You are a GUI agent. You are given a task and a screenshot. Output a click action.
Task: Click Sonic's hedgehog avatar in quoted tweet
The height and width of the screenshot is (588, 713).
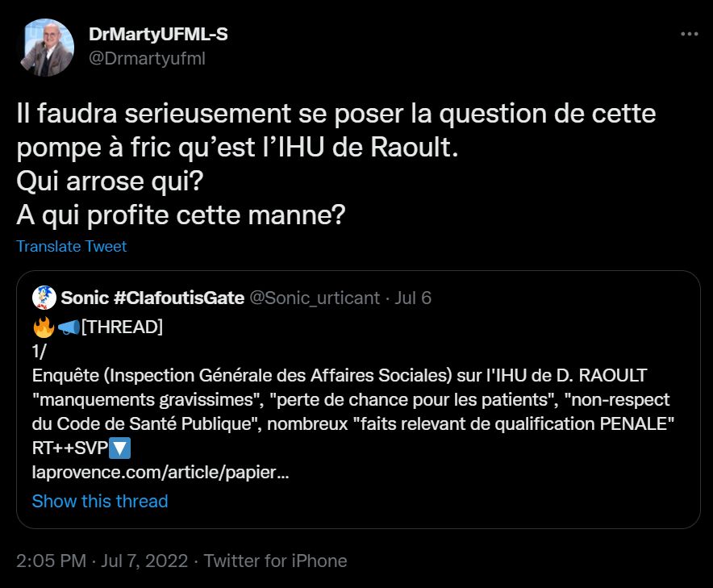pyautogui.click(x=44, y=298)
